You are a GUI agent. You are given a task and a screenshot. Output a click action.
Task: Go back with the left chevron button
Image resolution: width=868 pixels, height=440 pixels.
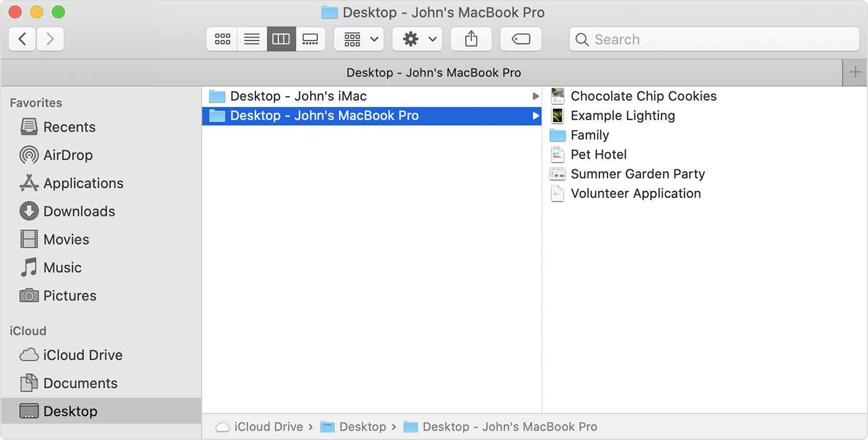coord(22,39)
